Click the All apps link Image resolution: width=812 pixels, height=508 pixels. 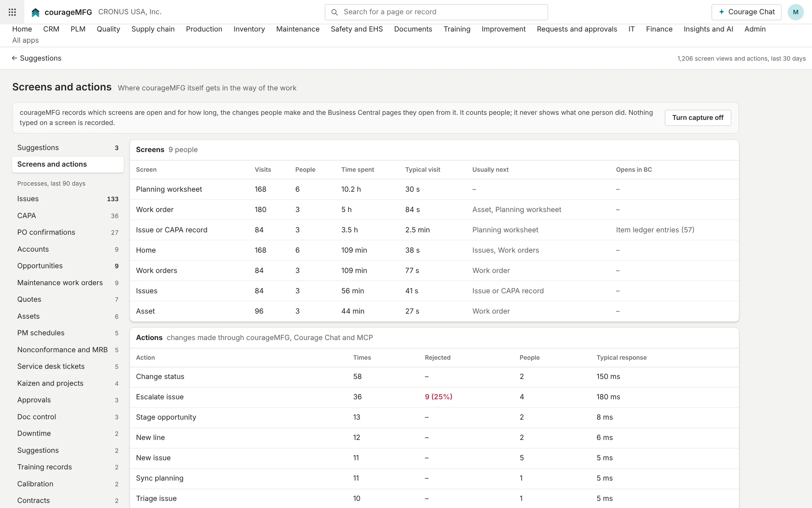coord(25,40)
